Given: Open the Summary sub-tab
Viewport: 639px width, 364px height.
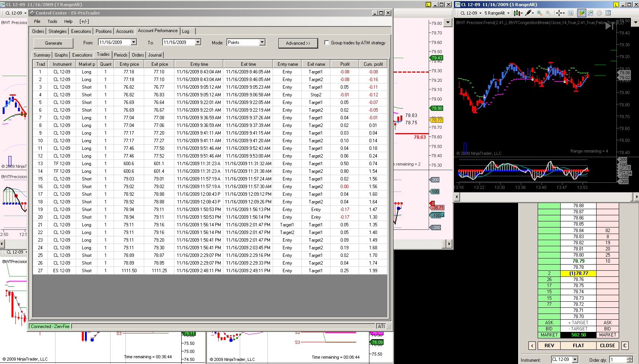Looking at the screenshot, I should [42, 55].
